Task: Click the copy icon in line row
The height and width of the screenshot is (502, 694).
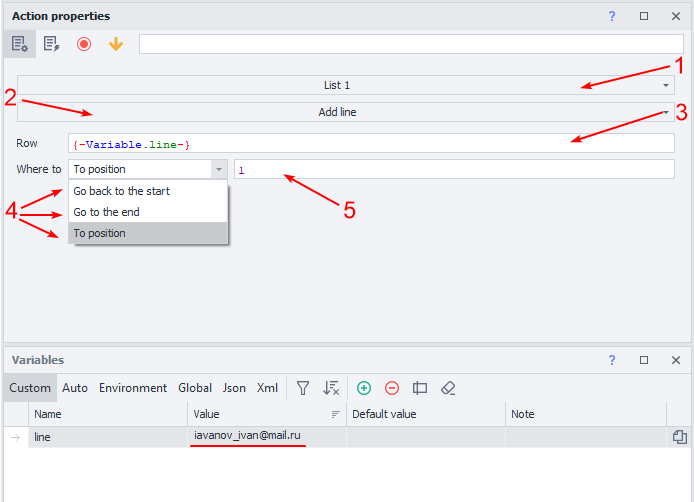Action: pos(679,437)
